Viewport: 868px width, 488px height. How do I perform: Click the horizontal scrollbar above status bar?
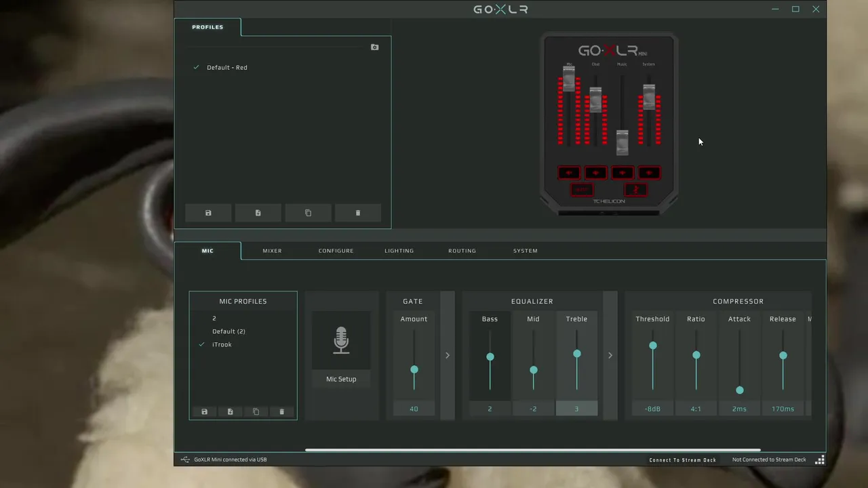pyautogui.click(x=532, y=450)
